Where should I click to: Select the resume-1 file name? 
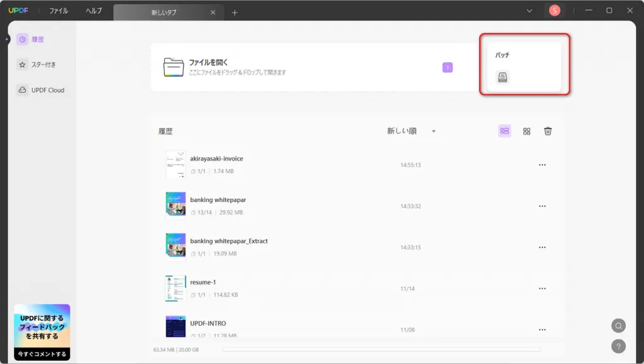pyautogui.click(x=203, y=282)
